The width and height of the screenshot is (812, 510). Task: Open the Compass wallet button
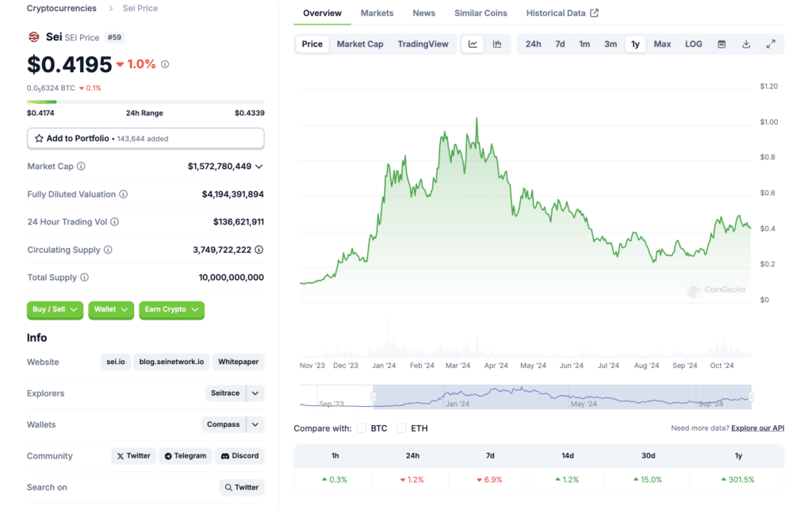tap(223, 424)
